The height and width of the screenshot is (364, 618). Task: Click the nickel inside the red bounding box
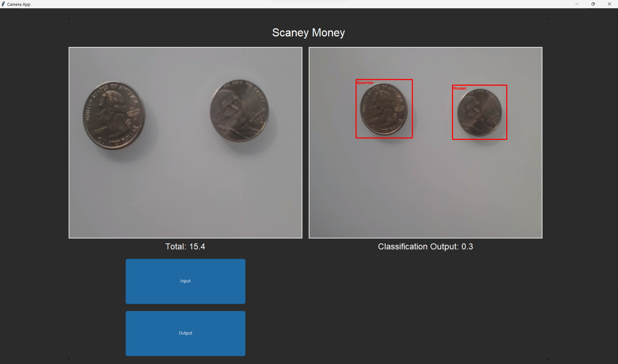pyautogui.click(x=479, y=113)
